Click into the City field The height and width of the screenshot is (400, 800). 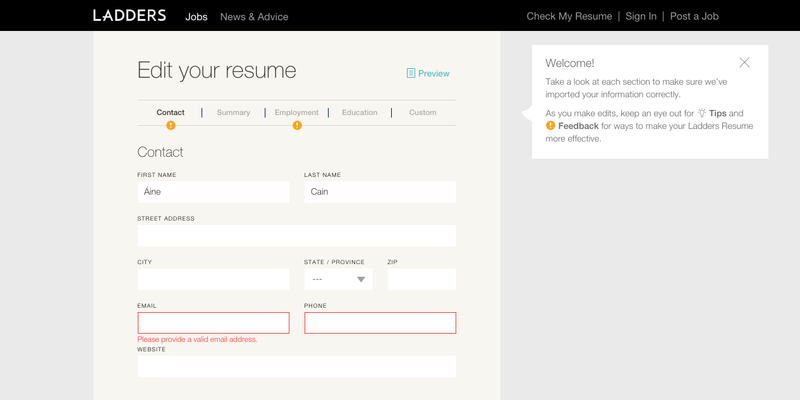(213, 280)
